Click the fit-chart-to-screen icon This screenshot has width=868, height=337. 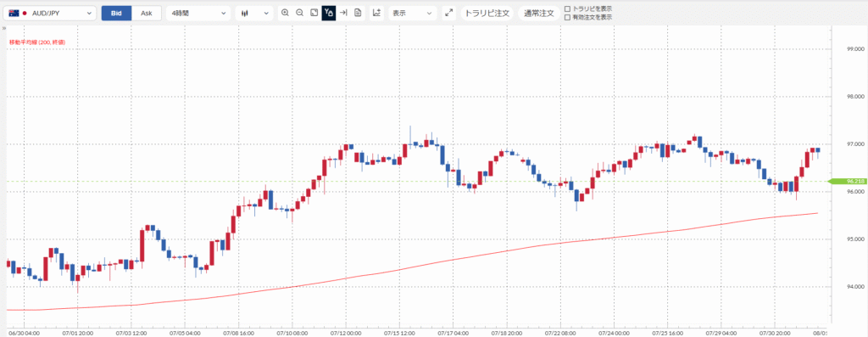[x=314, y=13]
